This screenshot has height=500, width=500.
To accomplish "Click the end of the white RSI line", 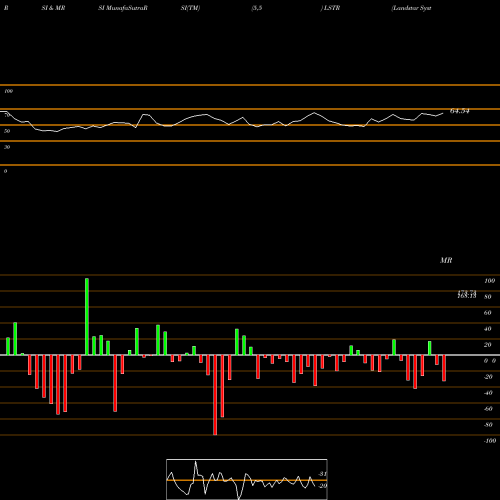I will [x=443, y=114].
